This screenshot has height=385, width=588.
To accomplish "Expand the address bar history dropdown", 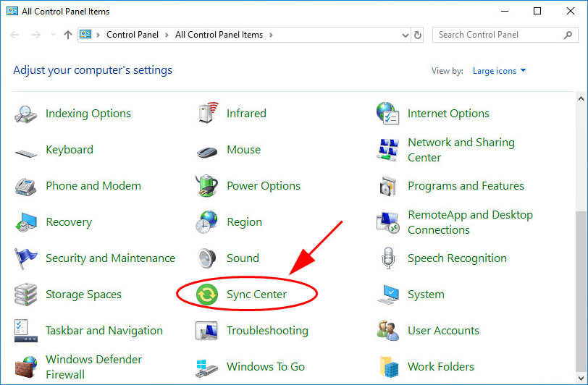I will (405, 35).
